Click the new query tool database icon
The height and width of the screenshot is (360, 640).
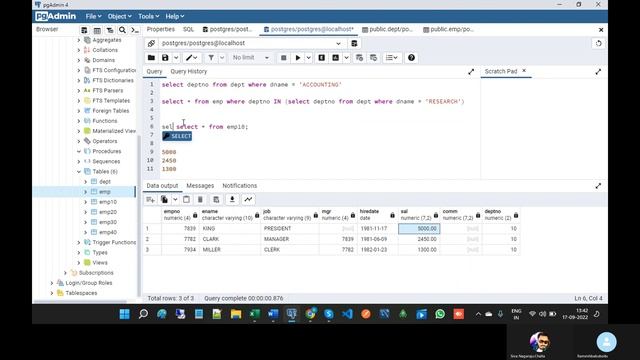pyautogui.click(x=354, y=43)
